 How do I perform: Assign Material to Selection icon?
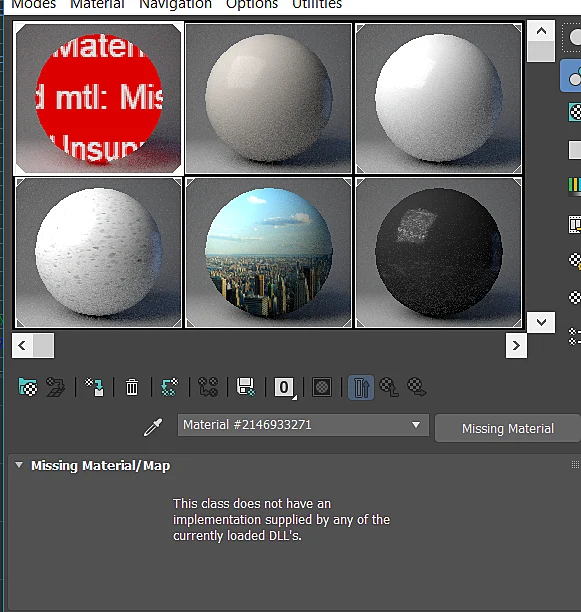(x=94, y=387)
